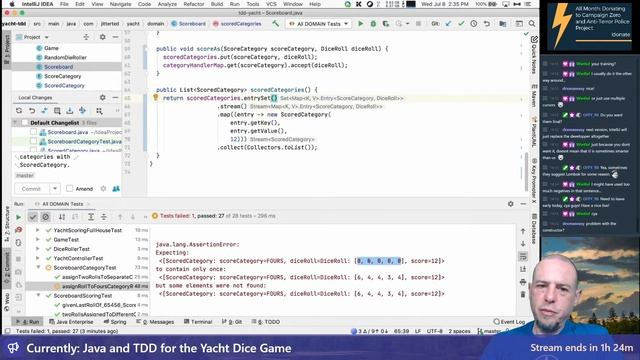Click Rerun Failed Tests icon
640x360 pixels.
(18, 230)
